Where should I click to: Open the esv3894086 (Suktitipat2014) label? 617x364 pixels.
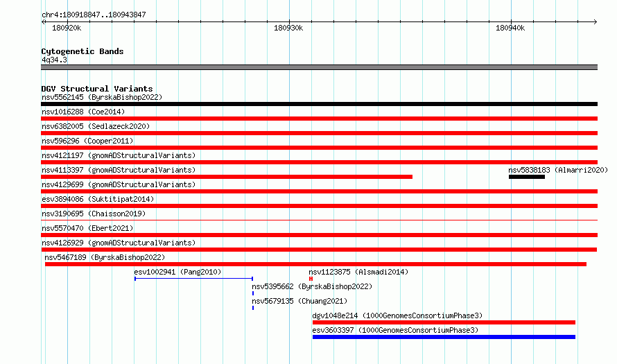point(98,199)
